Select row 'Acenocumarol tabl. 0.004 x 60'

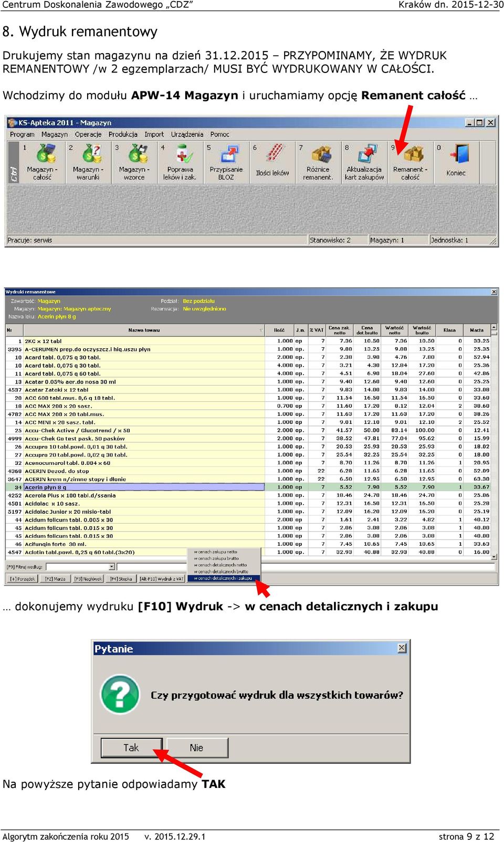pyautogui.click(x=248, y=463)
